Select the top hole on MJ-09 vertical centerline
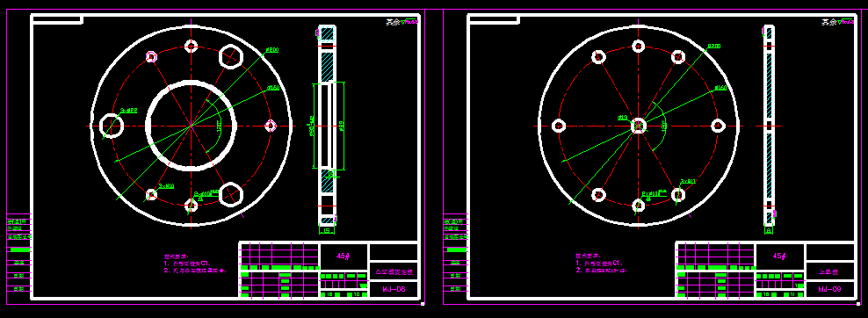 coord(639,46)
